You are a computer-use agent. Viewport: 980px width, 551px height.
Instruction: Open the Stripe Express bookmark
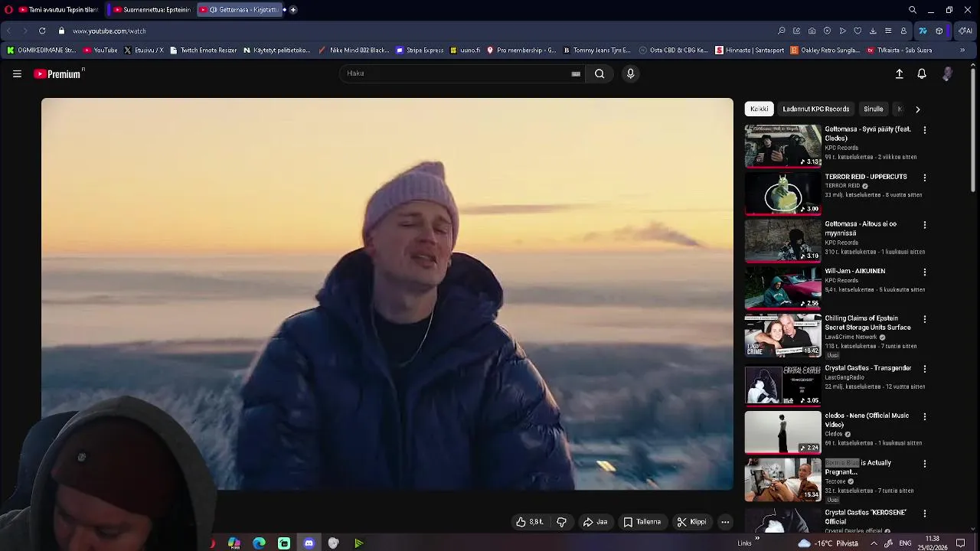420,51
